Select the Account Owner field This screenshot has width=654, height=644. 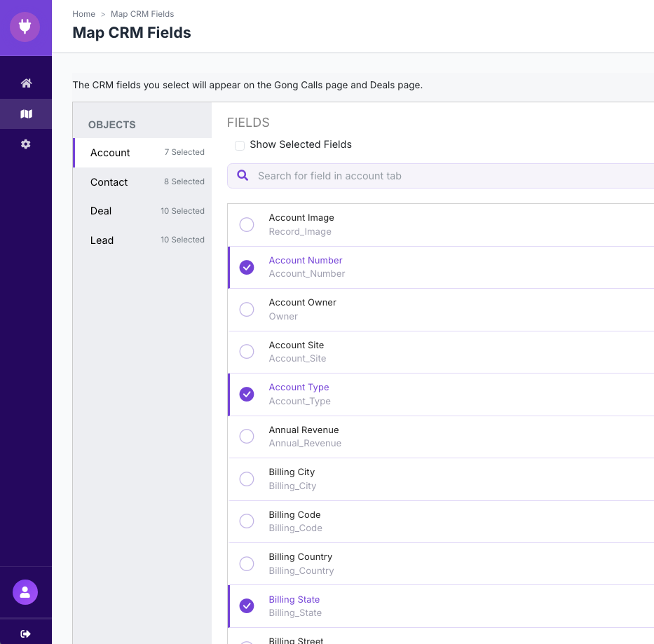pos(247,310)
